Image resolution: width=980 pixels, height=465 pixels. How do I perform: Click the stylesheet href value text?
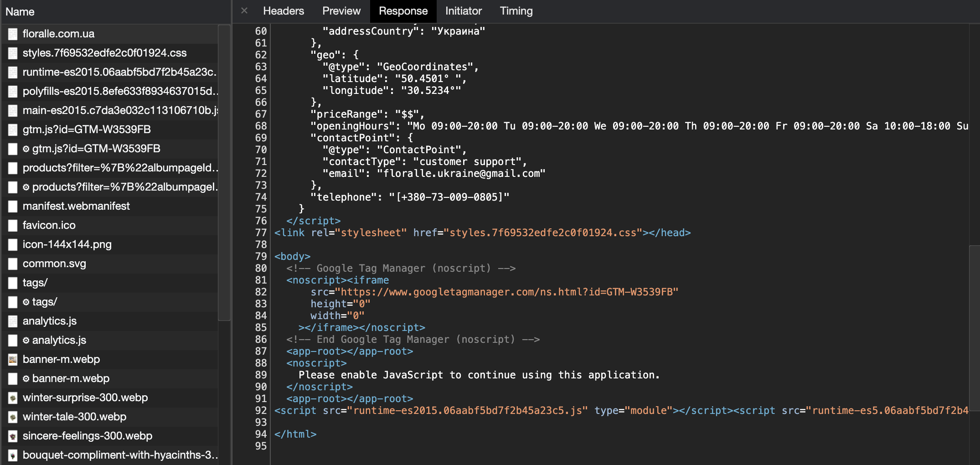(x=543, y=233)
